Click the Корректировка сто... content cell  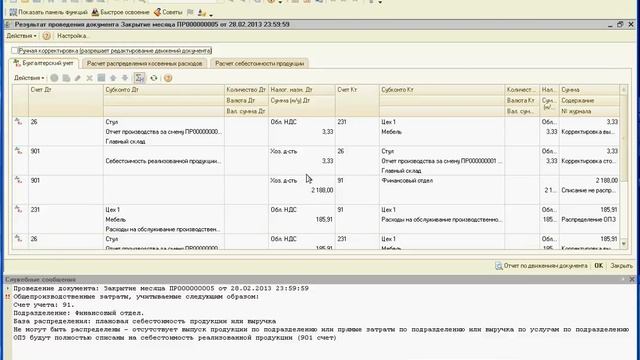589,161
